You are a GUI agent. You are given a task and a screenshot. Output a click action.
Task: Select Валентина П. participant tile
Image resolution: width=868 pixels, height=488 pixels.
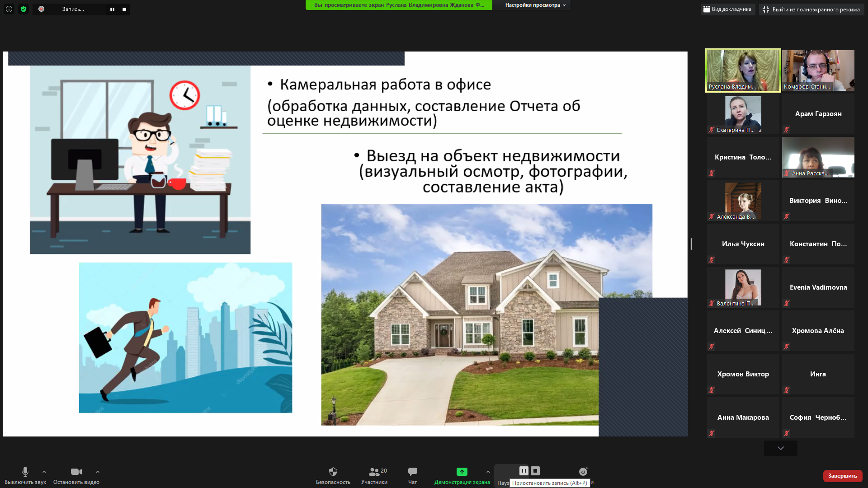[x=743, y=287]
